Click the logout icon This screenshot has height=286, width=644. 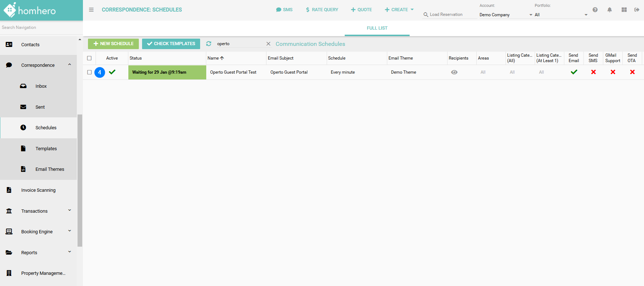tap(637, 10)
